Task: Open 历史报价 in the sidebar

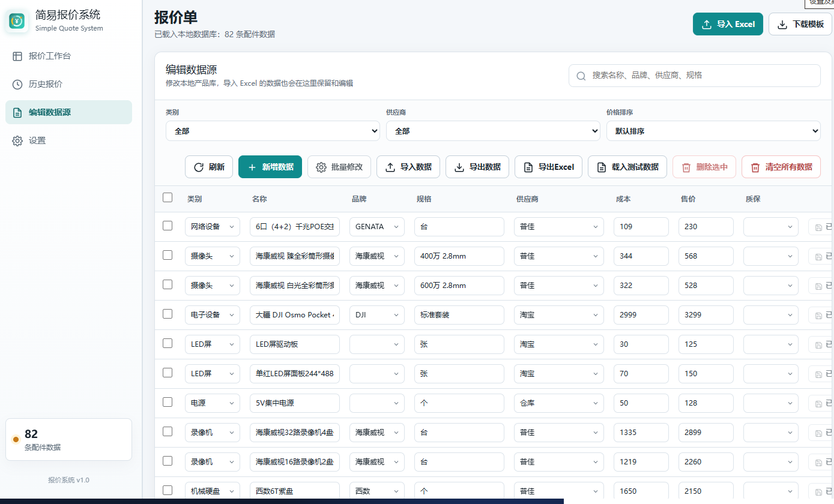Action: [68, 84]
